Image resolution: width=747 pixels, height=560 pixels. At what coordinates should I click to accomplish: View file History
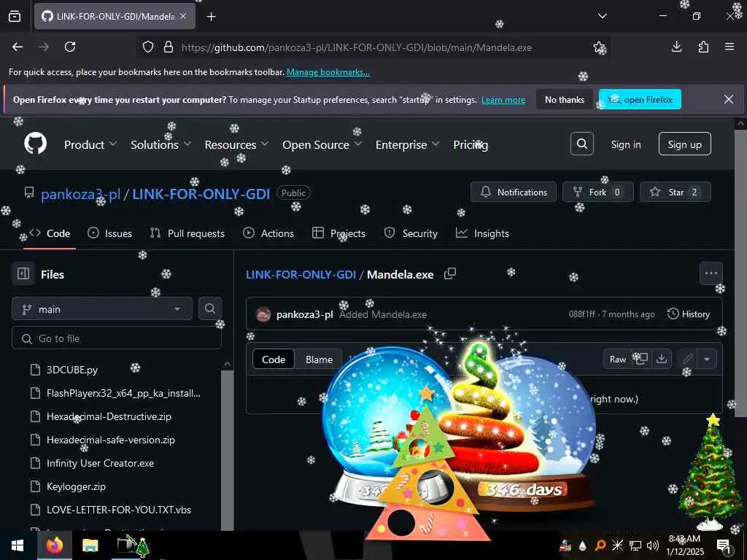[x=689, y=314]
